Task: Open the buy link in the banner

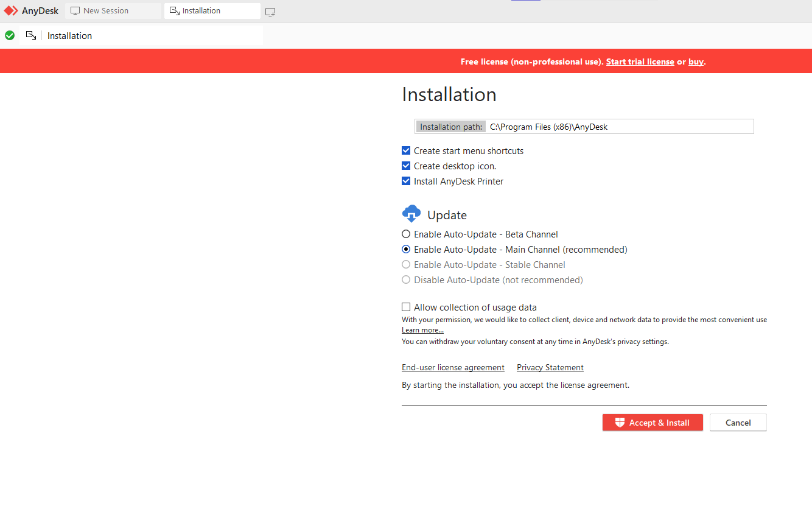Action: [x=696, y=62]
